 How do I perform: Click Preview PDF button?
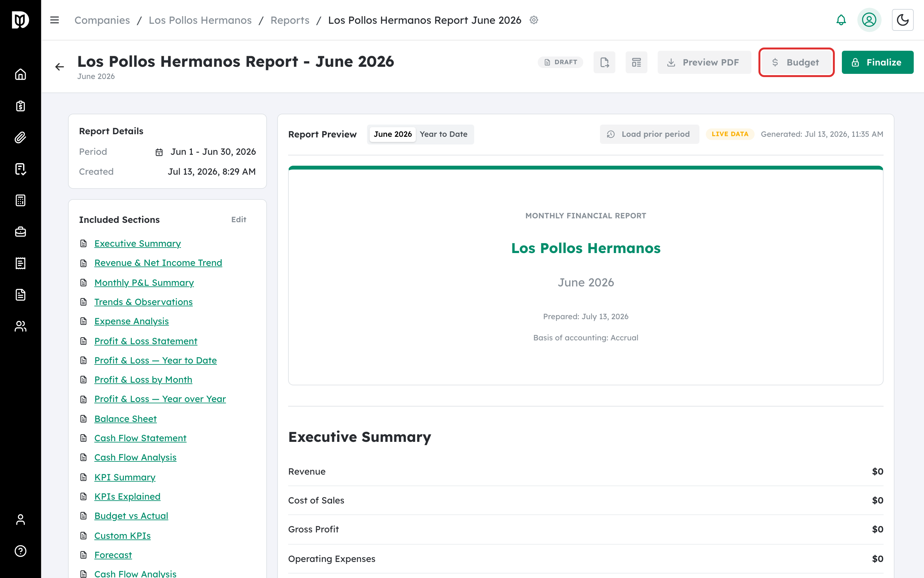pos(704,62)
